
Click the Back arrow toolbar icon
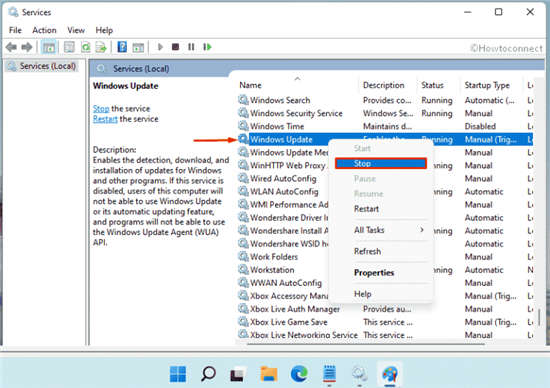[x=11, y=47]
